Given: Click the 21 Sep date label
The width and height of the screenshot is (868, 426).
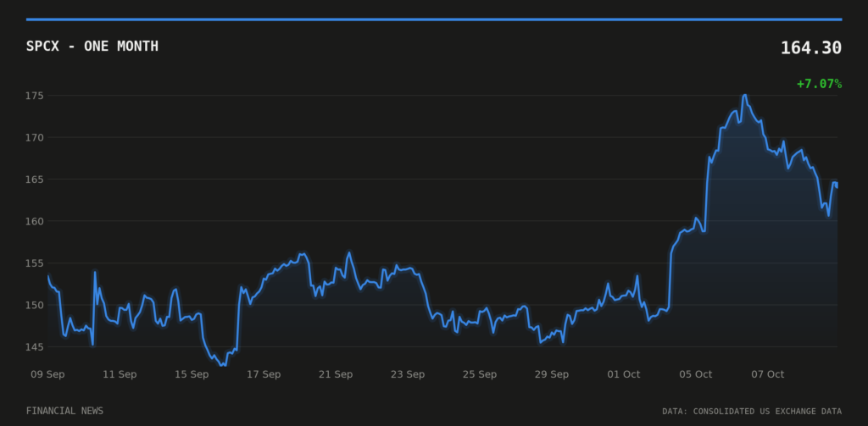Looking at the screenshot, I should (x=336, y=374).
